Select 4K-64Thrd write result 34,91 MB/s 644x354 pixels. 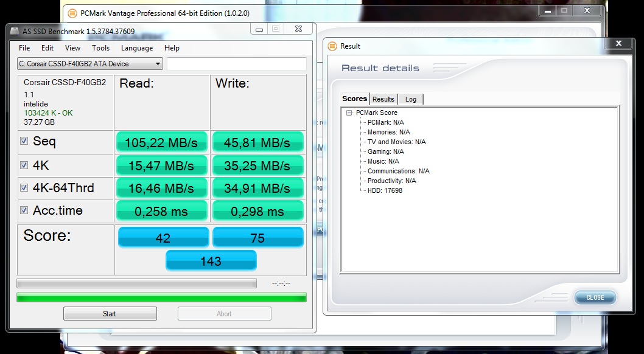[x=257, y=189]
